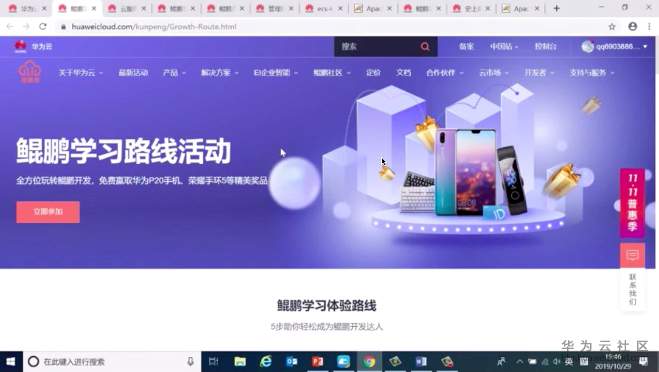Open the 中国站 region dropdown
659x372 pixels.
tap(504, 47)
